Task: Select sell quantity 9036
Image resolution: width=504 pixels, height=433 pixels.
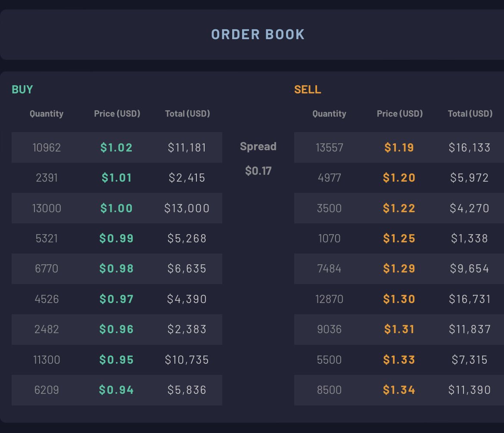Action: coord(330,329)
